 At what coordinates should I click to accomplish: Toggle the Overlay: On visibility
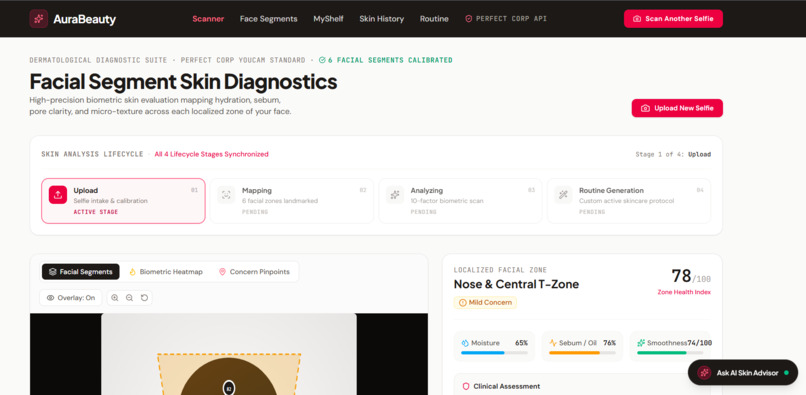coord(71,298)
